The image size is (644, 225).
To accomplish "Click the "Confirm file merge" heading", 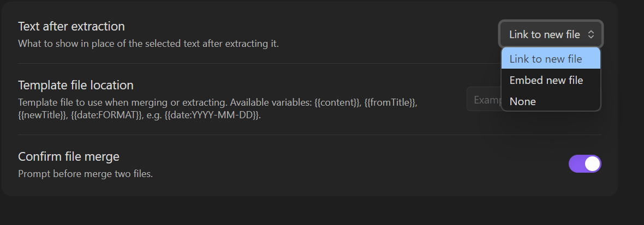I will (69, 156).
